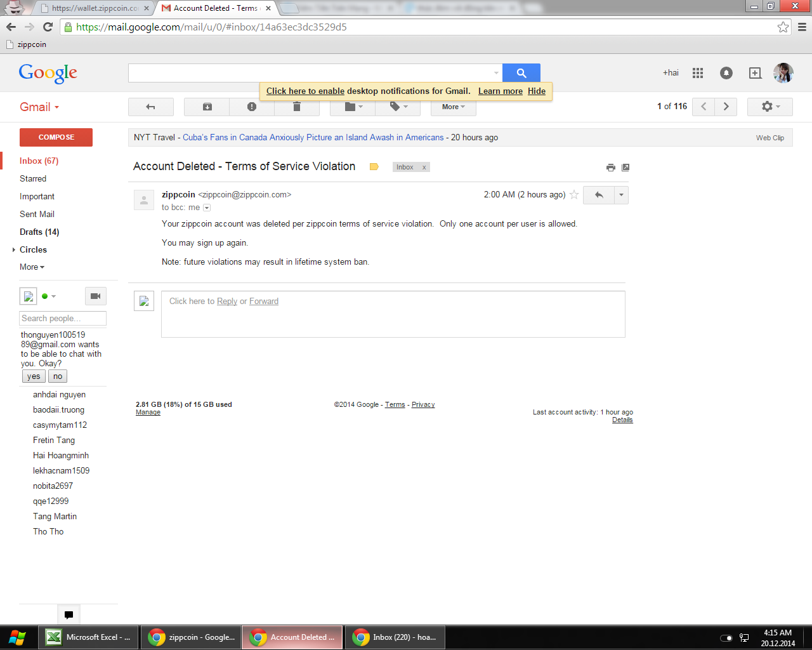Viewport: 812px width, 650px height.
Task: Click inside the Gmail search field
Action: (x=311, y=72)
